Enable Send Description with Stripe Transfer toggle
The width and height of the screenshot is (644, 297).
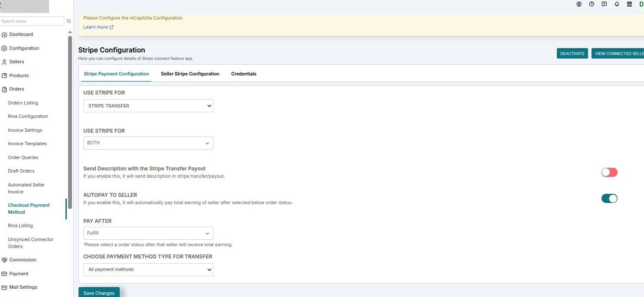coord(609,172)
